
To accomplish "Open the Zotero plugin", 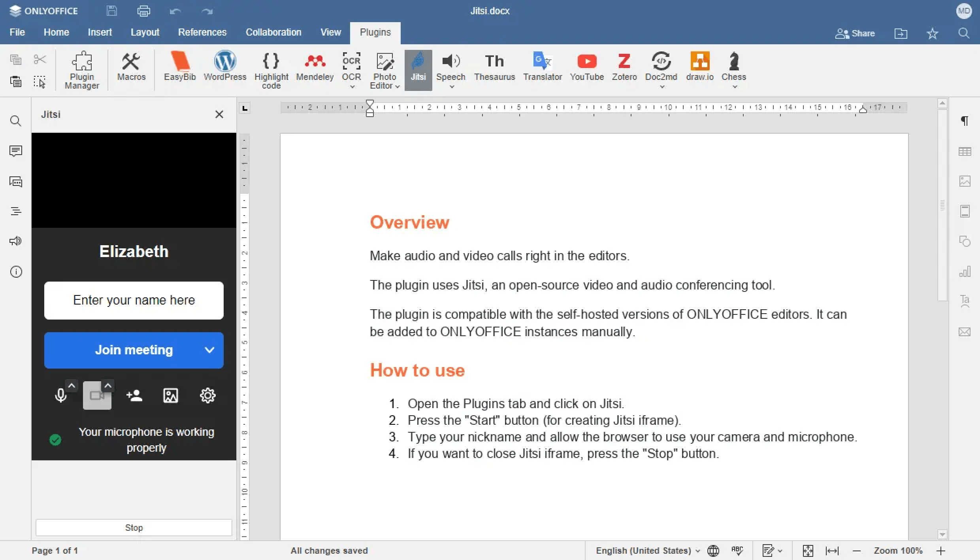I will tap(624, 66).
